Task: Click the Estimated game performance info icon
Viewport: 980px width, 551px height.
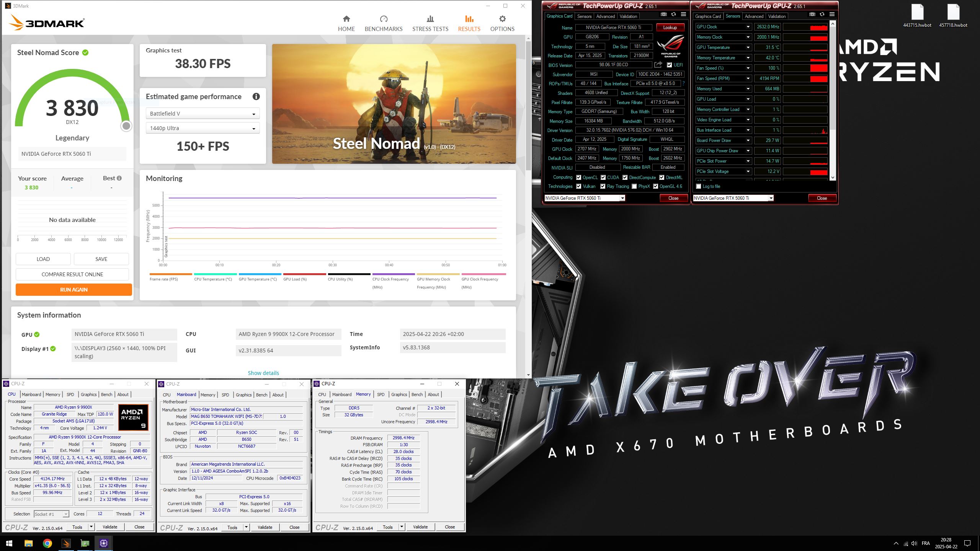Action: pyautogui.click(x=256, y=96)
